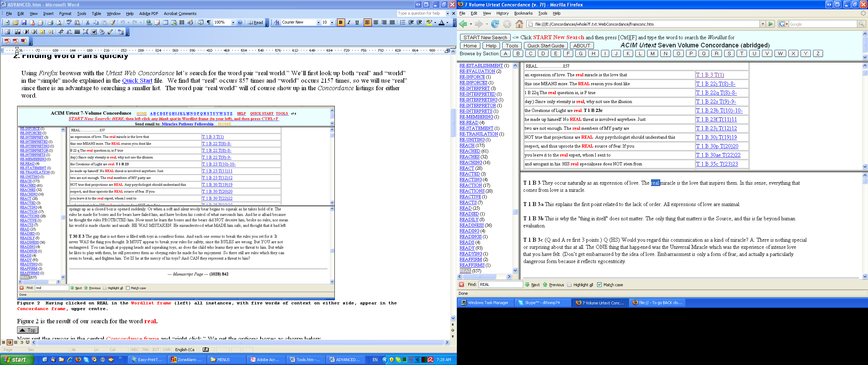Image resolution: width=868 pixels, height=365 pixels.
Task: Open Word's Format menu
Action: click(65, 14)
